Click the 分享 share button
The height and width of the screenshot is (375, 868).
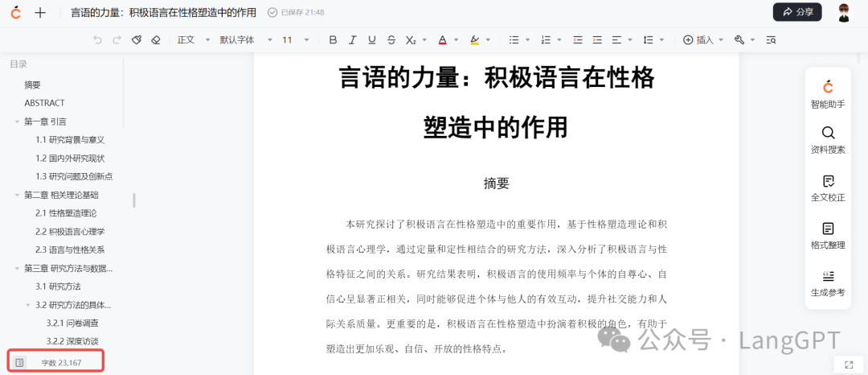(797, 12)
